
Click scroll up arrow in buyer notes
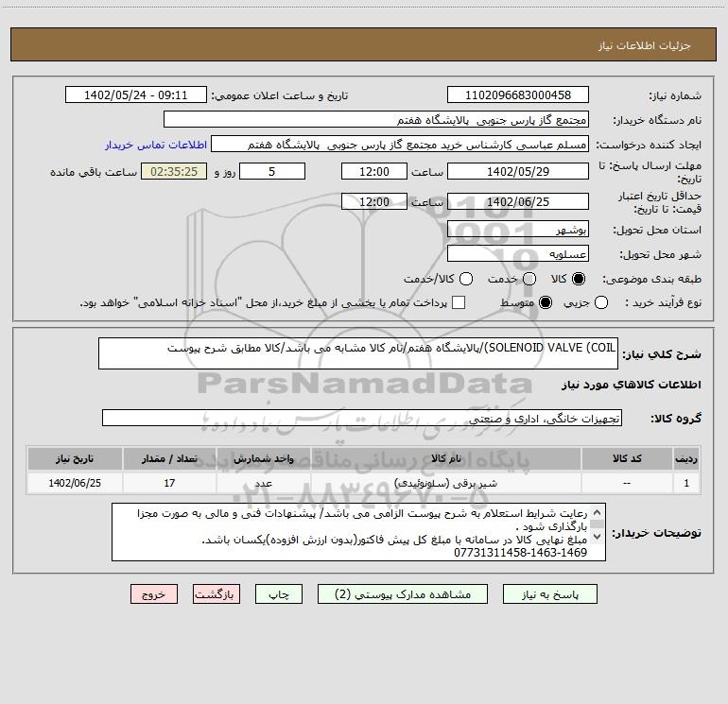pos(598,512)
